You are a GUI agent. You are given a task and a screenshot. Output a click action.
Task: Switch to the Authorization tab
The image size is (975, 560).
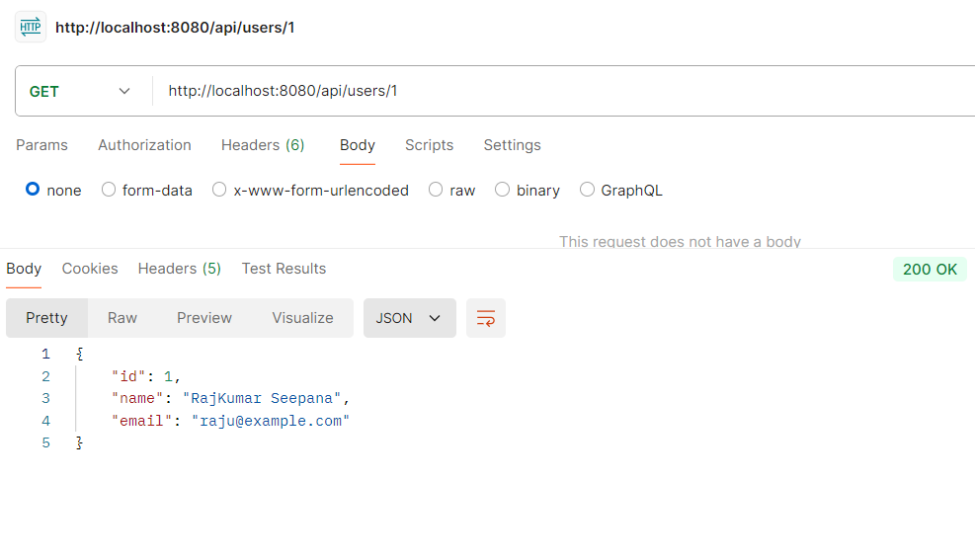tap(144, 145)
